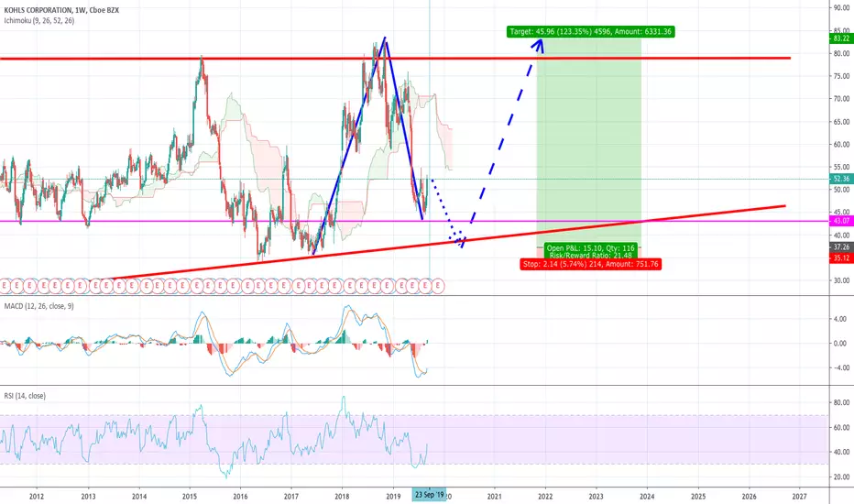Viewport: 854px width, 504px height.
Task: Click the 2014 year label on time axis
Action: (x=139, y=497)
